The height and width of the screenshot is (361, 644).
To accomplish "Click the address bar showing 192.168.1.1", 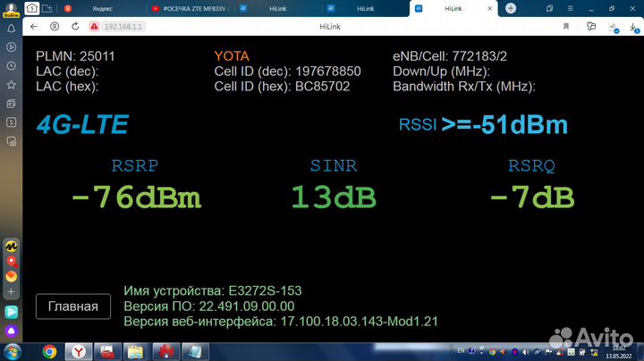I will point(125,27).
